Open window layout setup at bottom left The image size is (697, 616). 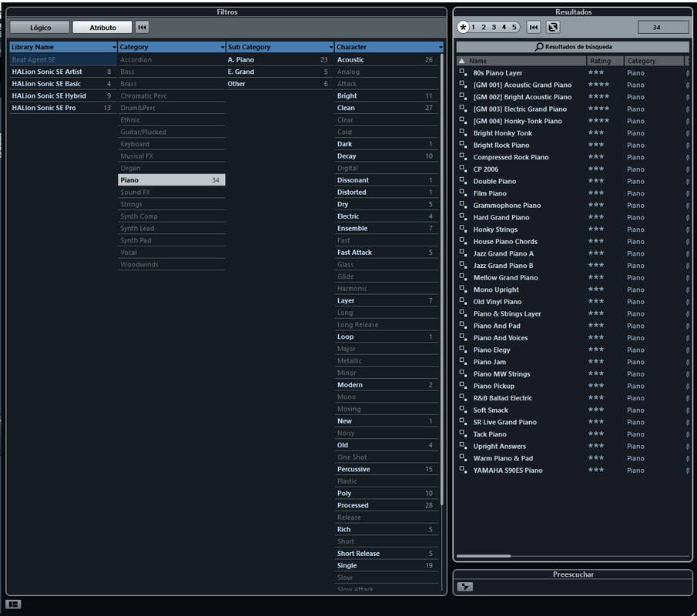pyautogui.click(x=13, y=604)
